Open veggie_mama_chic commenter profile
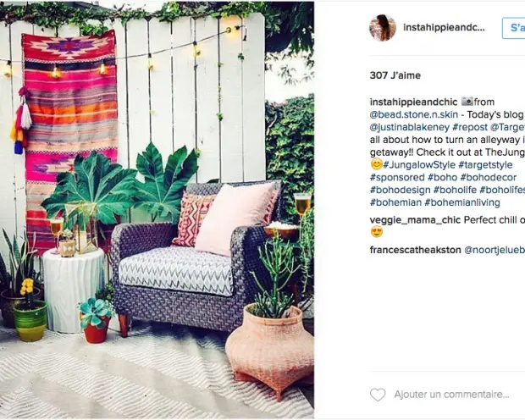Viewport: 525px width, 420px height. 415,220
